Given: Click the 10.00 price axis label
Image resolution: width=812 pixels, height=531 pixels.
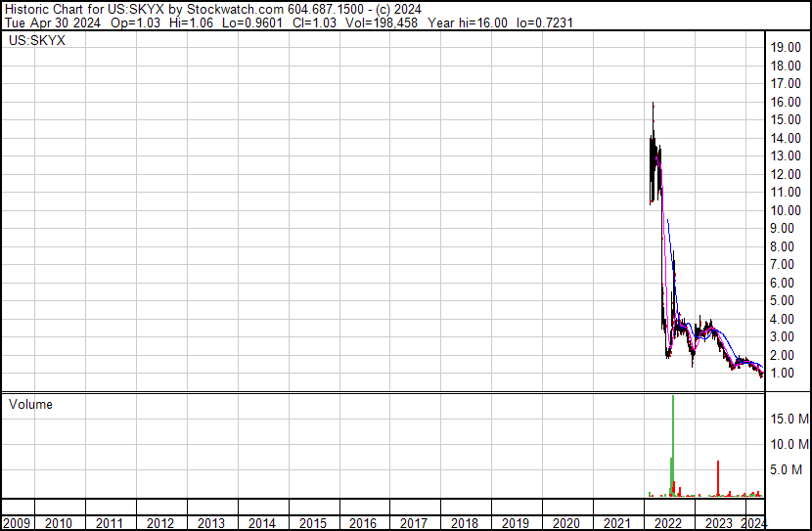Looking at the screenshot, I should 785,210.
